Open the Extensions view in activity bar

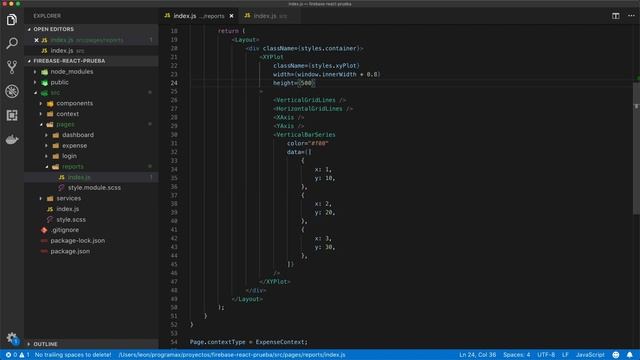click(12, 115)
